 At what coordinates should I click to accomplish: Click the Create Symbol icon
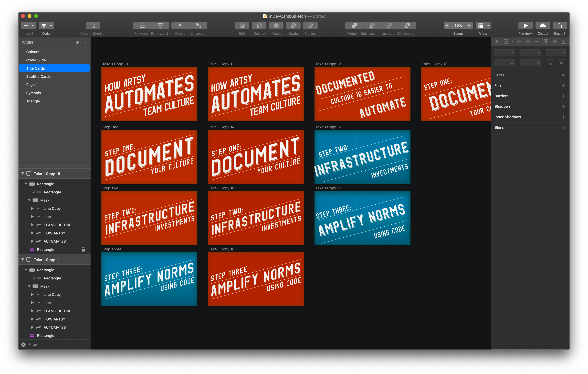(x=93, y=26)
